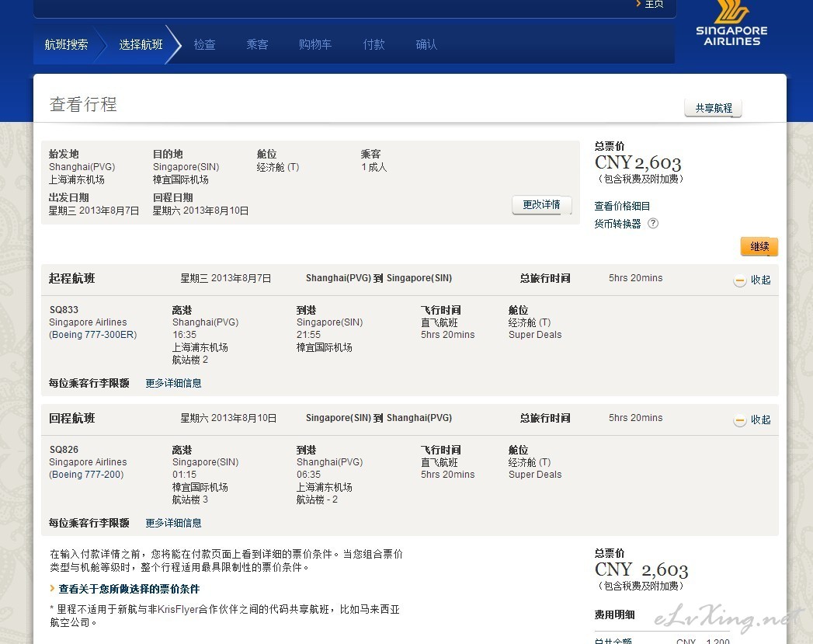Open the 付款 step
The image size is (813, 644).
tap(373, 44)
